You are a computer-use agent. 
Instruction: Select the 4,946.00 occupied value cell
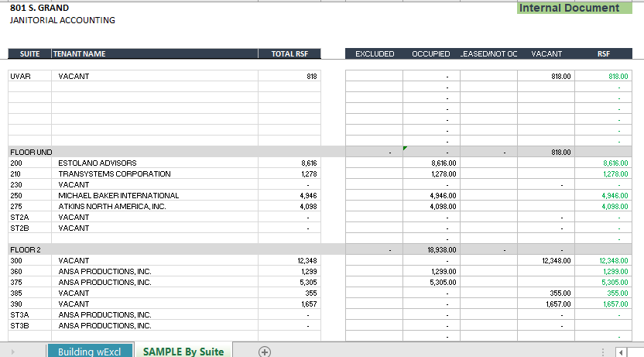431,196
